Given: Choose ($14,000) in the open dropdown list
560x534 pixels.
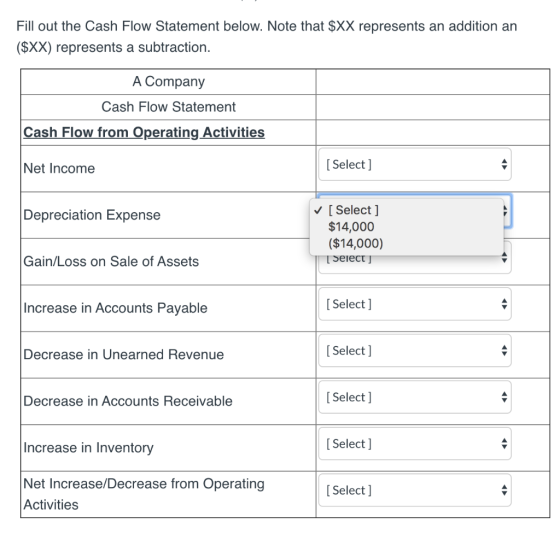Looking at the screenshot, I should (406, 243).
